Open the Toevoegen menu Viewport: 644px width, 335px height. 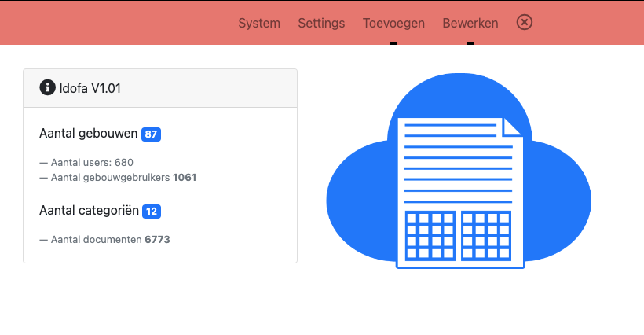(x=393, y=23)
